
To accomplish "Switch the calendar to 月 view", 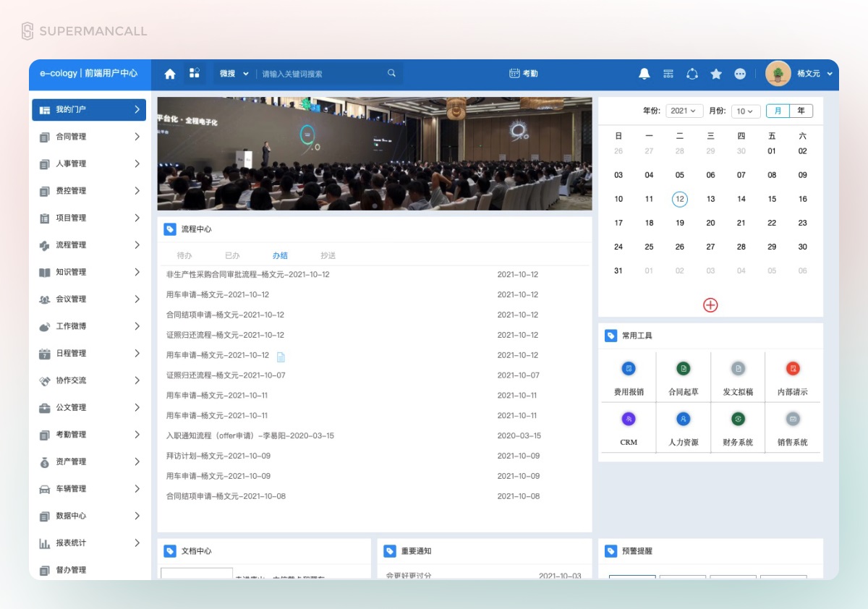I will coord(778,111).
